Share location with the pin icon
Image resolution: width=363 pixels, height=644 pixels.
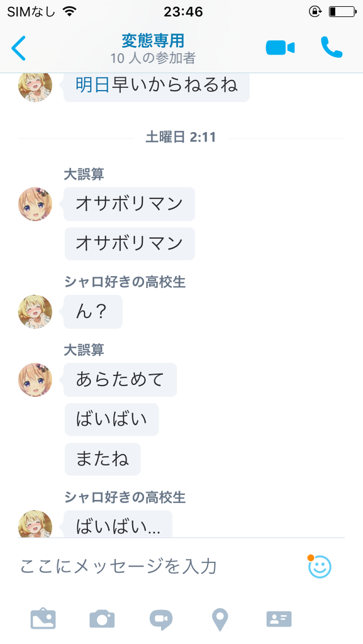(220, 620)
